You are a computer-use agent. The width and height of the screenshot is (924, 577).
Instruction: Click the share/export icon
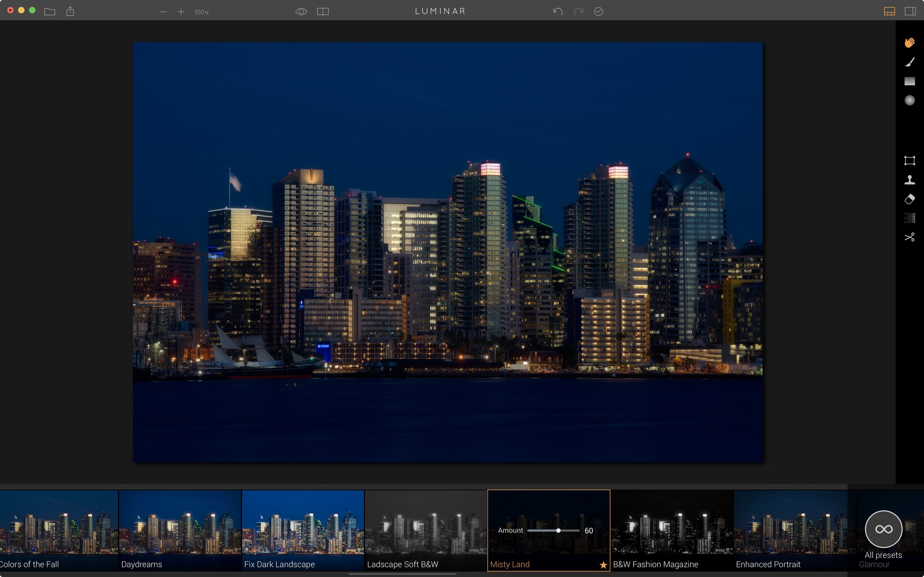pos(70,11)
